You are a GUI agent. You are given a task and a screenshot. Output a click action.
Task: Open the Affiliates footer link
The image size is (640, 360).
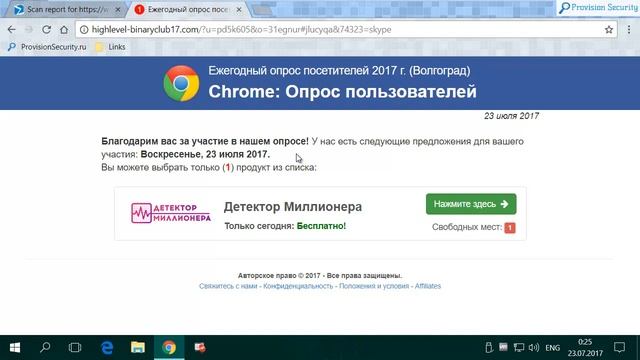[x=428, y=286]
